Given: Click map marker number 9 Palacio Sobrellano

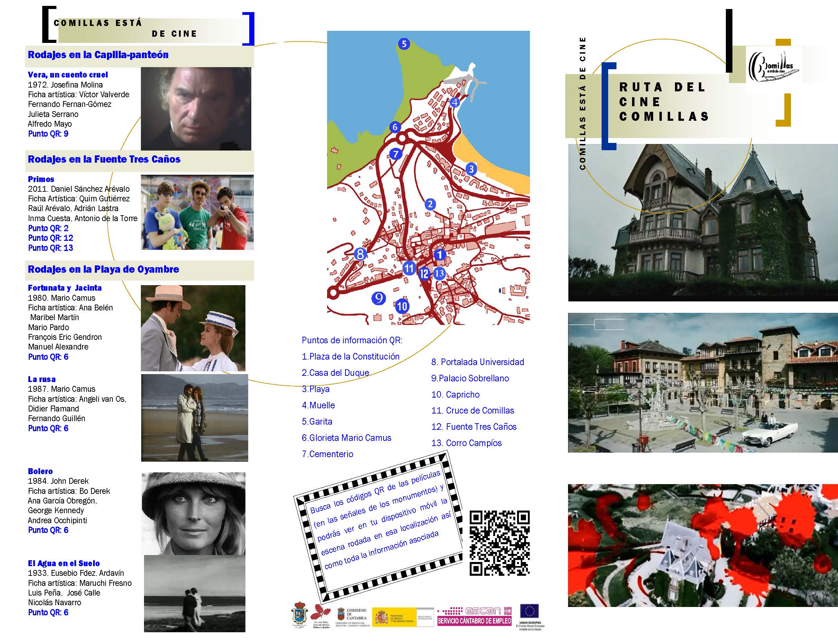Looking at the screenshot, I should point(378,298).
